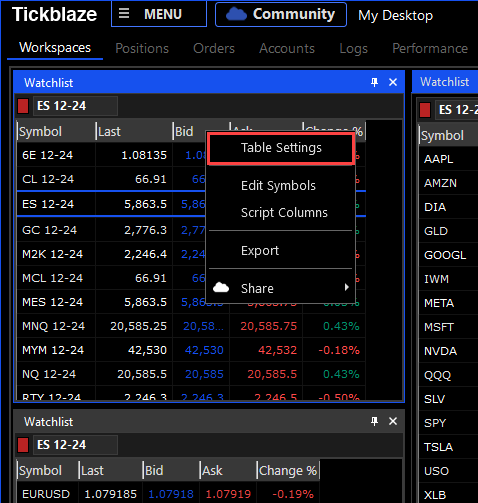Click QQQ in the right Watchlist
Screen dimensions: 478x503
pyautogui.click(x=437, y=375)
